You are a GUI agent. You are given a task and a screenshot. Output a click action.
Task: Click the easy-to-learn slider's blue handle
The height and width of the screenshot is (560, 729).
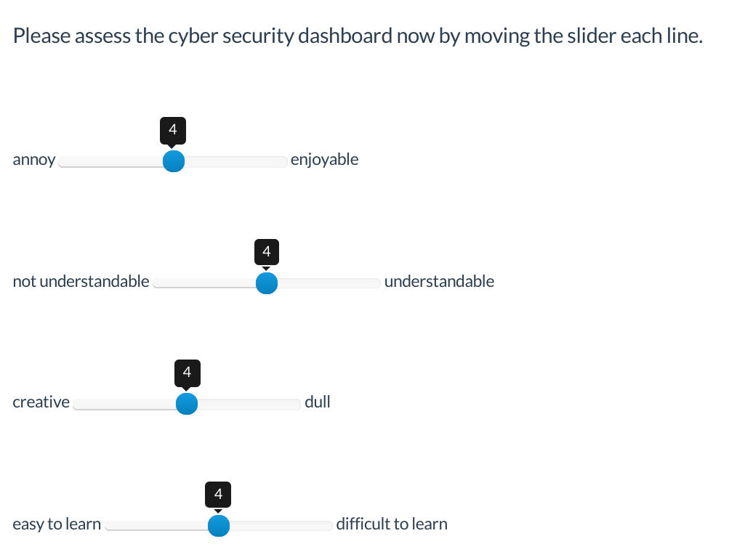click(x=218, y=525)
